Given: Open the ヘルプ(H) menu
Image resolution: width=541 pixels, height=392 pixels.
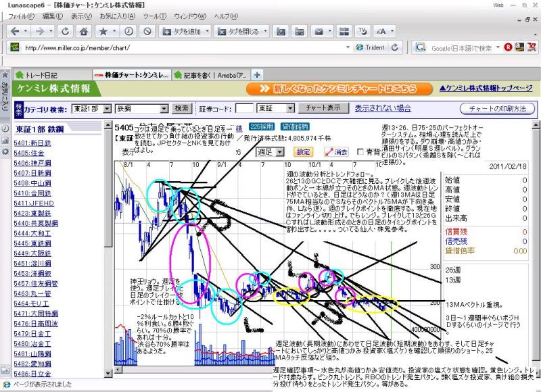Looking at the screenshot, I should (x=226, y=16).
